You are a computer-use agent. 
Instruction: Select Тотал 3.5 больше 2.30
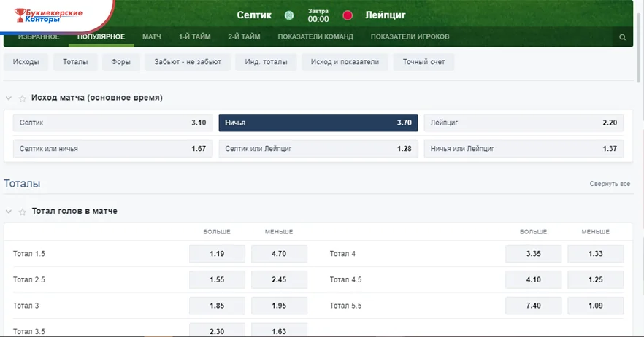(217, 330)
